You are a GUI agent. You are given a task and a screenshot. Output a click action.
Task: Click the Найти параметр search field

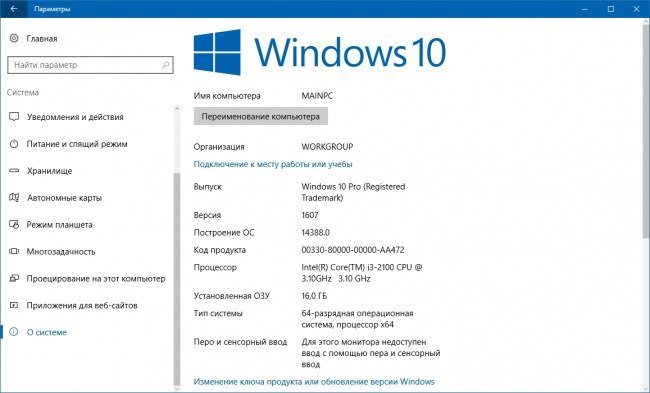point(90,65)
